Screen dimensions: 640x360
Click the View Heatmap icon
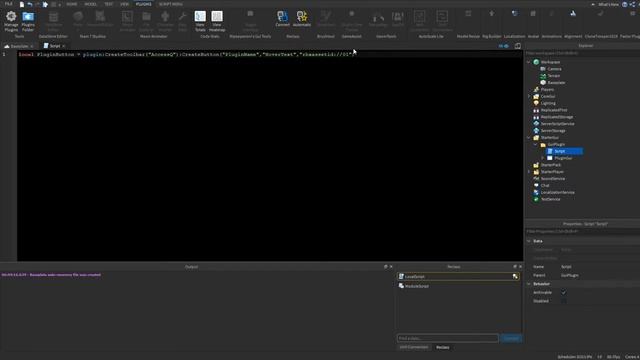pos(217,16)
